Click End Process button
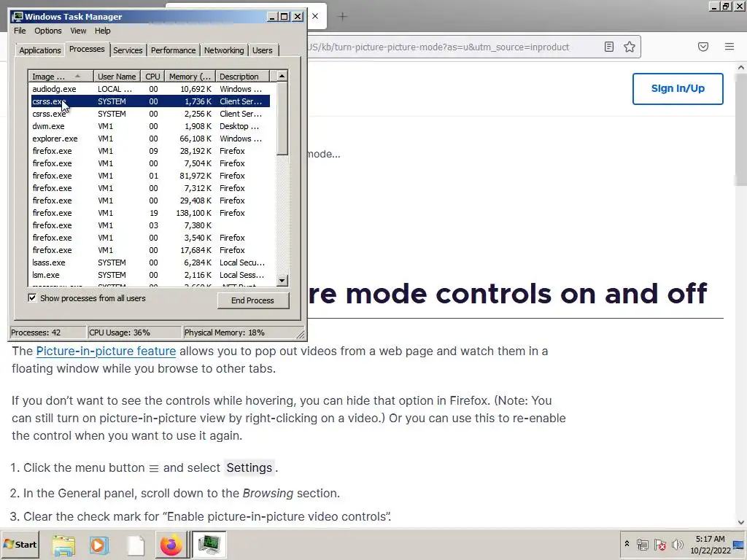 [x=252, y=300]
